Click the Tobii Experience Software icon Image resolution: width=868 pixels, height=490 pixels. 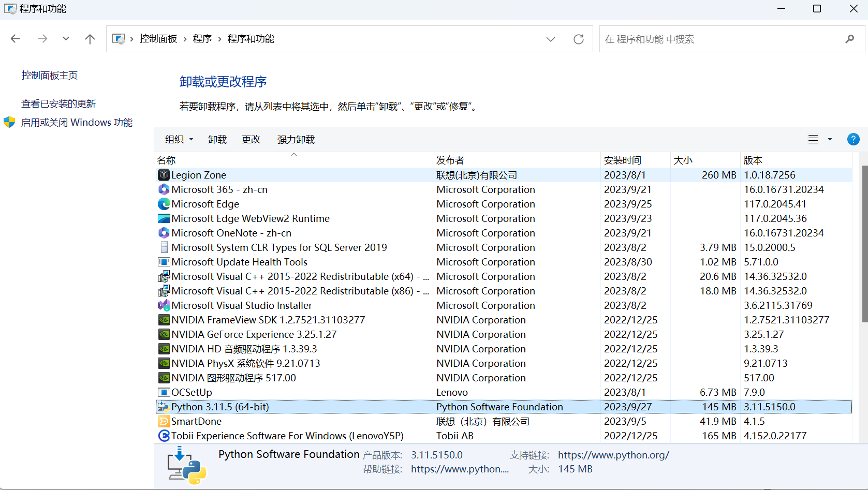tap(164, 436)
